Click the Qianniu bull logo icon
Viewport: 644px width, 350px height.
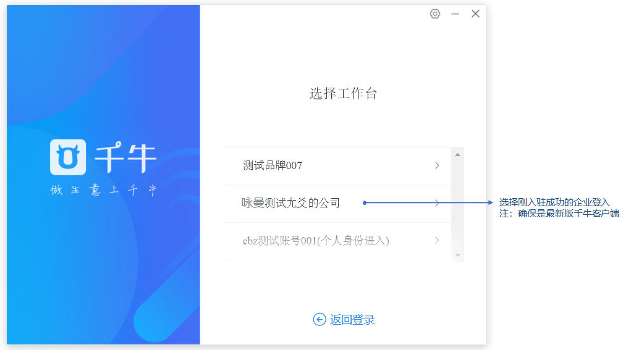[68, 157]
